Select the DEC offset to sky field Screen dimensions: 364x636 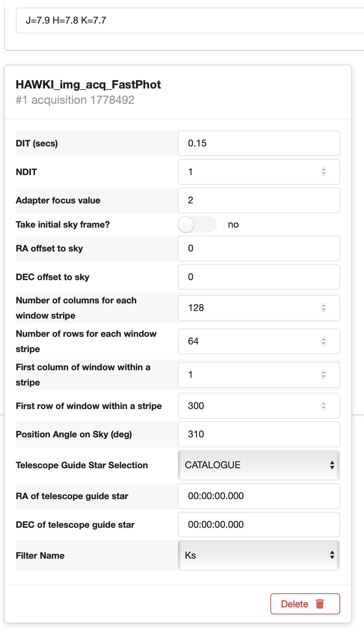(x=259, y=277)
